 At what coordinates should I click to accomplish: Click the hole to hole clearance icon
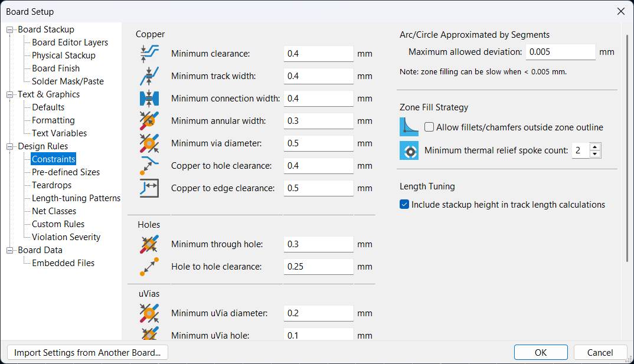click(x=149, y=267)
